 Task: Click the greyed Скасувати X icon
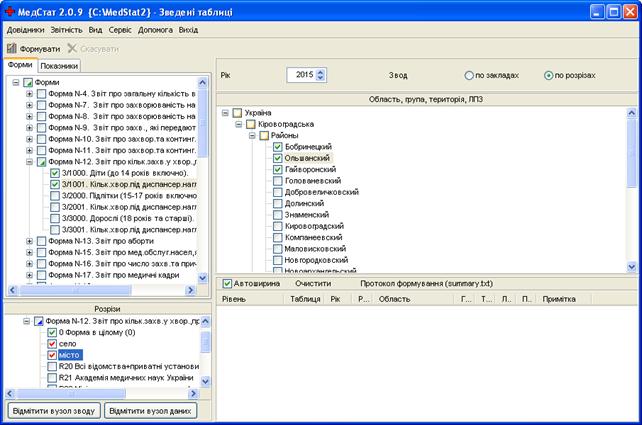tap(72, 49)
